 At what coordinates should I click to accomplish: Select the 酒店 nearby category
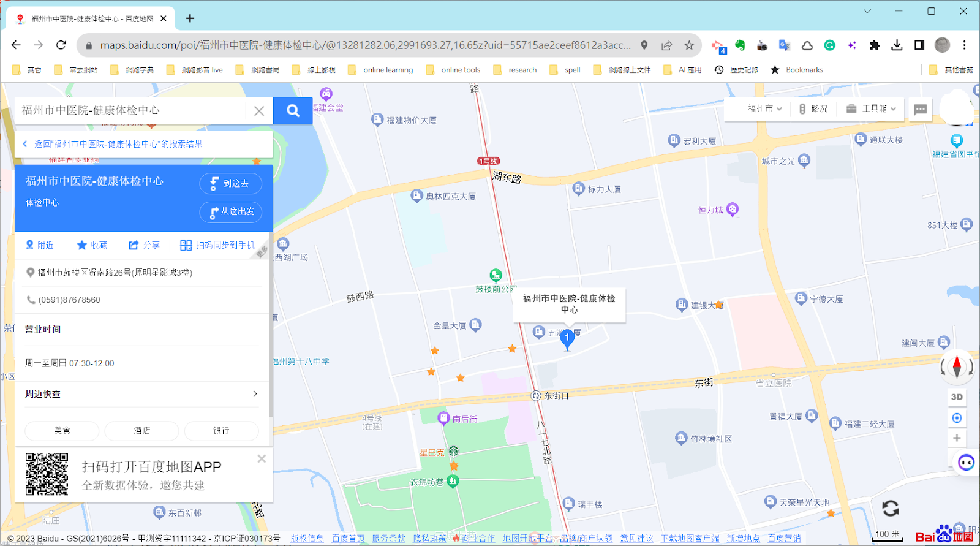point(141,431)
